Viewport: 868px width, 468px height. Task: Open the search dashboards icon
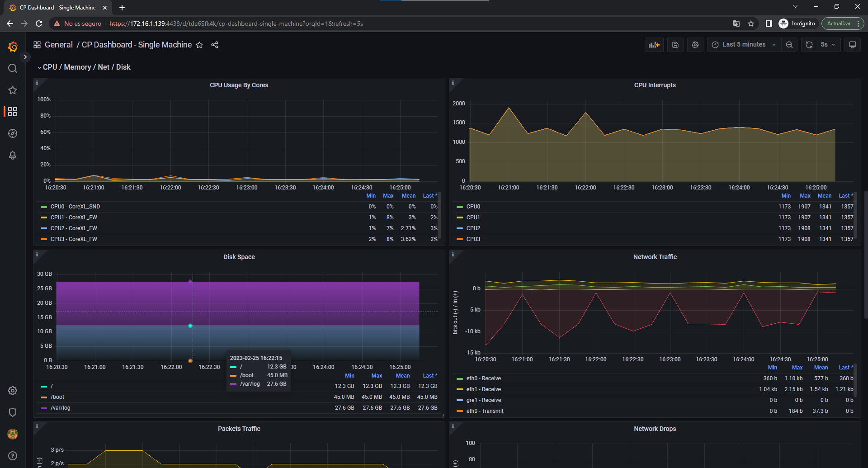click(13, 68)
